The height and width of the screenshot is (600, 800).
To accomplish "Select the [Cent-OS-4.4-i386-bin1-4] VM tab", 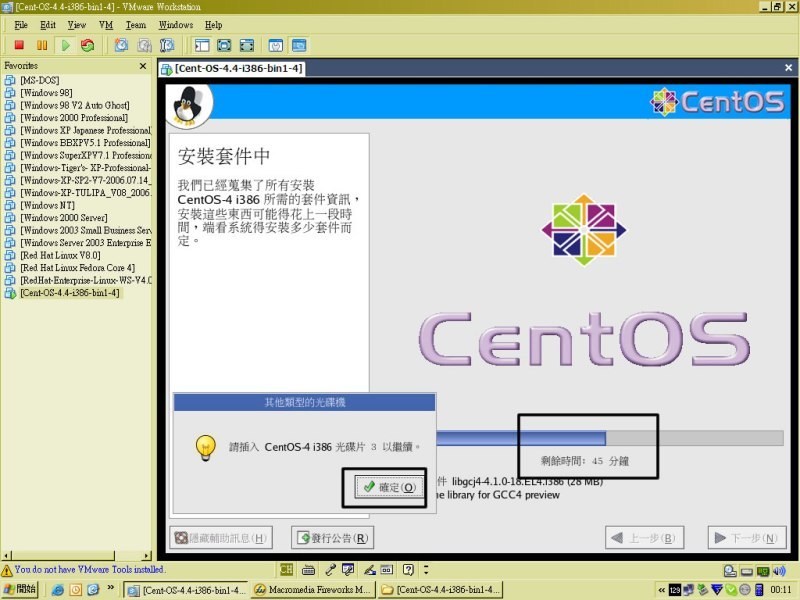I will tap(233, 68).
